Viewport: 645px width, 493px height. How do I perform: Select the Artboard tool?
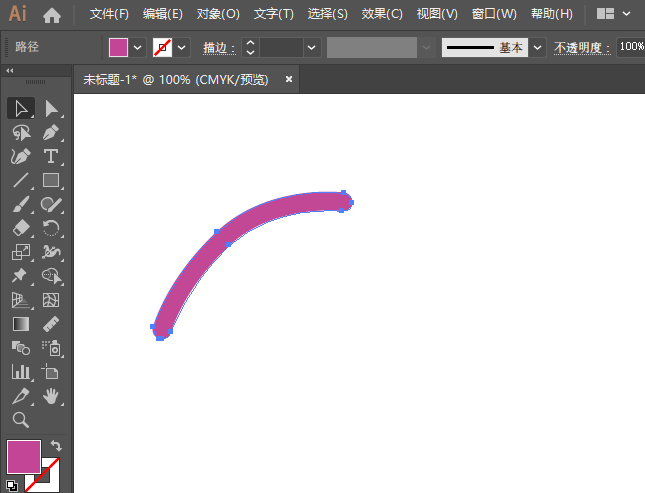[51, 372]
